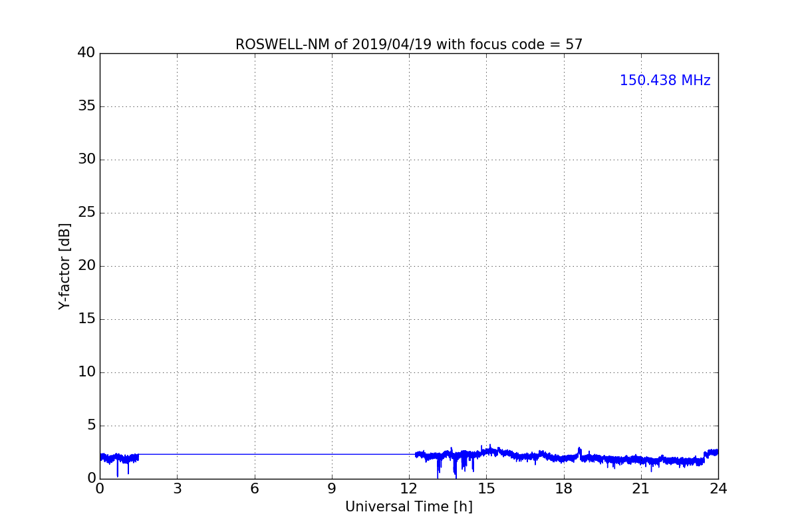Image resolution: width=798 pixels, height=532 pixels.
Task: Click the x-axis tick label '6'
Action: (254, 488)
